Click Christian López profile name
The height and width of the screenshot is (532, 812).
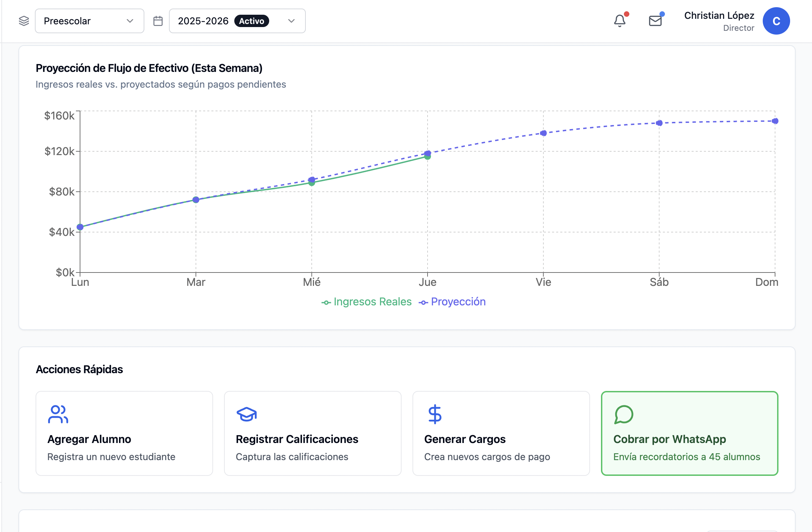(719, 16)
